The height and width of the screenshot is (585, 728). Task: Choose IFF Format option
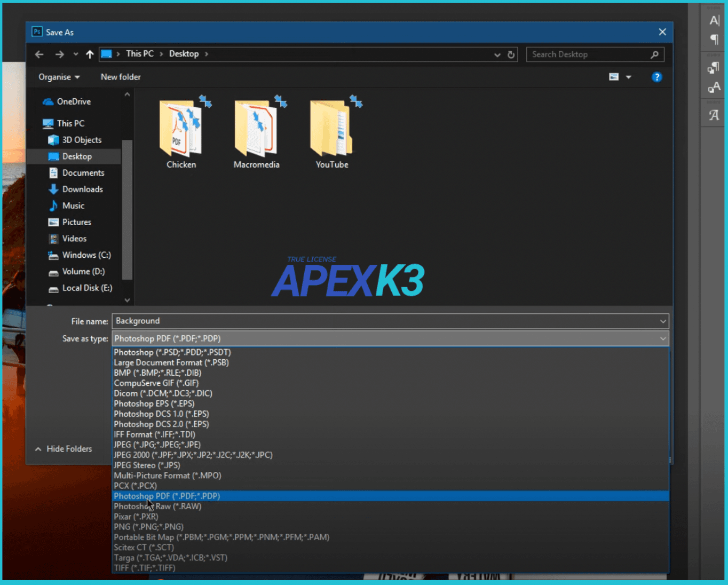pos(390,434)
